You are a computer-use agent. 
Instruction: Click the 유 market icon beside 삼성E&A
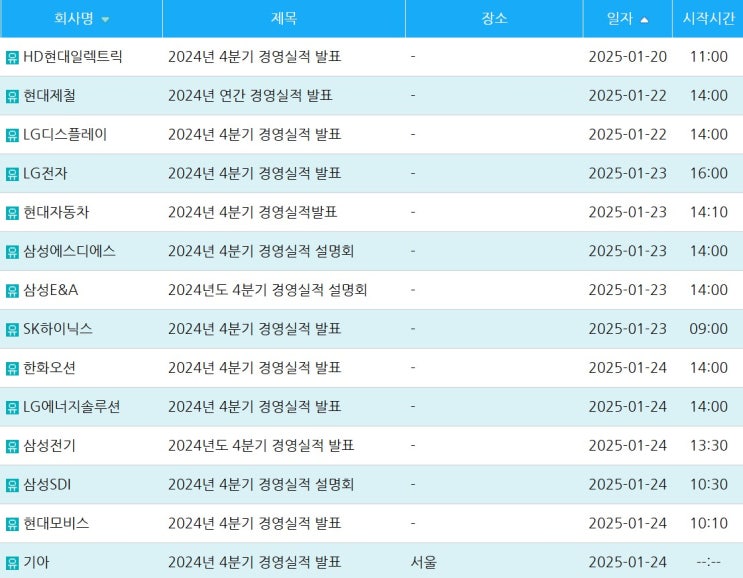click(12, 290)
